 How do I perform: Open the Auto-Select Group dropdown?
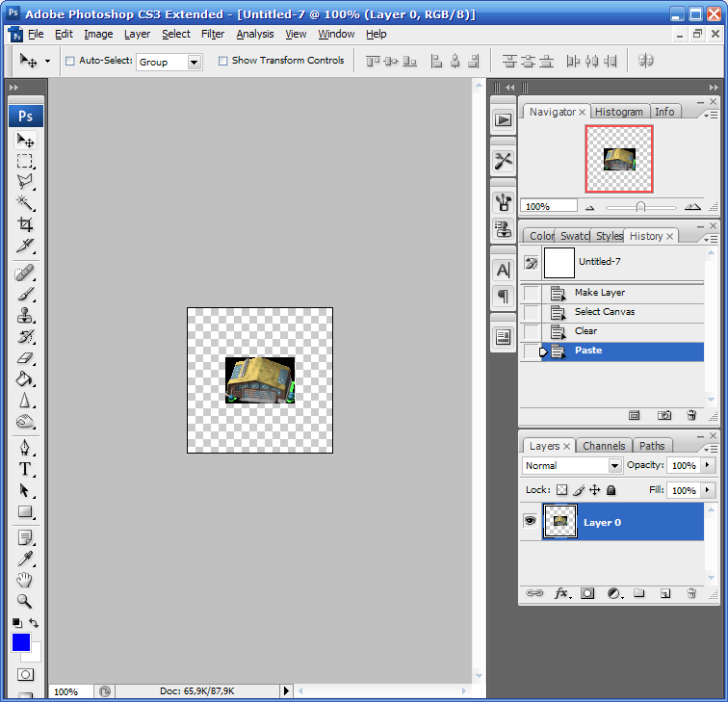pyautogui.click(x=195, y=62)
